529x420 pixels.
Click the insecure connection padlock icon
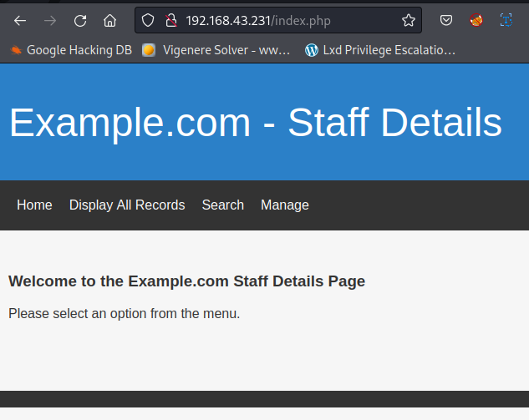point(170,21)
